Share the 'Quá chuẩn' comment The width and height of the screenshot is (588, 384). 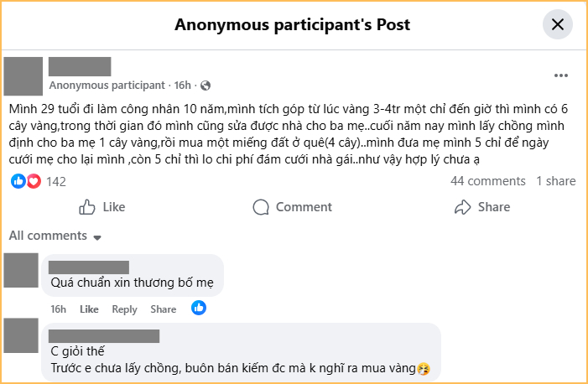163,309
